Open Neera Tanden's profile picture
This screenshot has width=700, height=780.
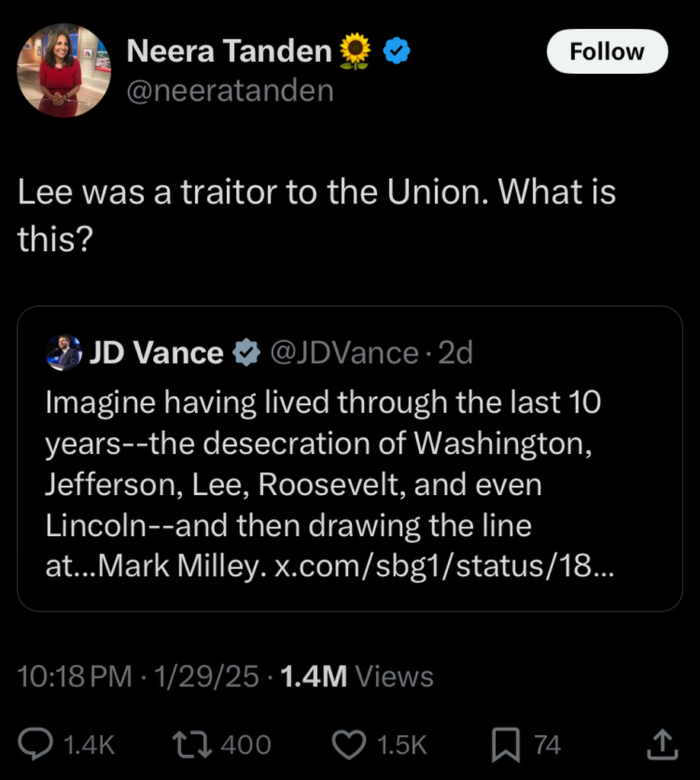[64, 71]
